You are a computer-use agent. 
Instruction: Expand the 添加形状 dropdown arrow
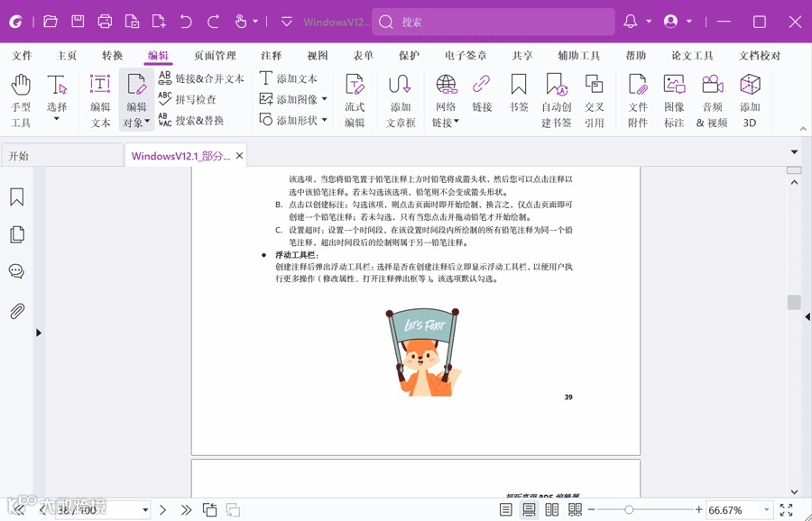pyautogui.click(x=325, y=120)
